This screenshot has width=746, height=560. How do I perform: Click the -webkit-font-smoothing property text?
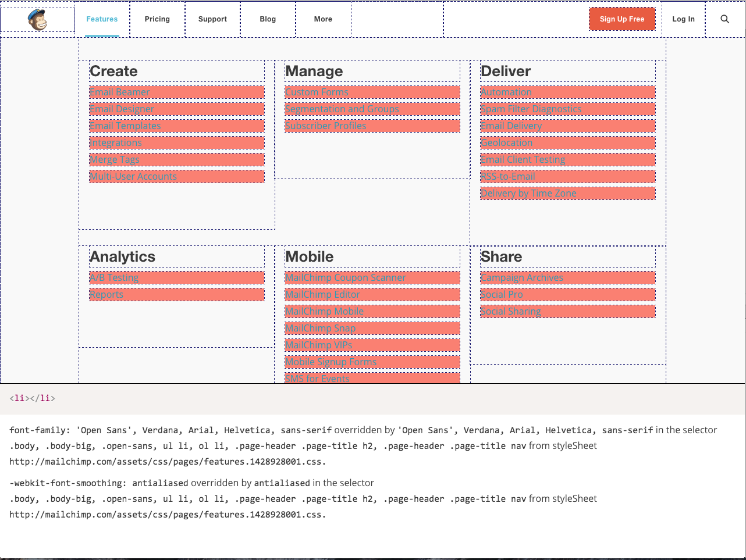click(99, 483)
